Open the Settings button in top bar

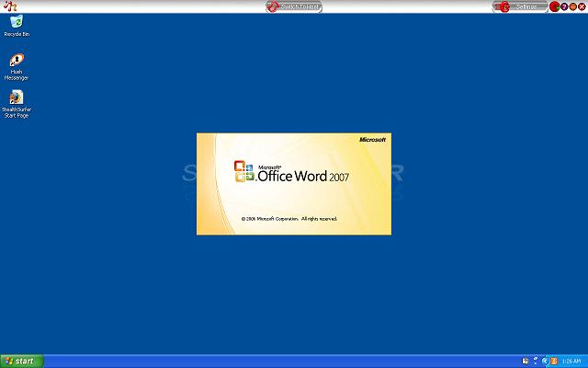pyautogui.click(x=520, y=6)
